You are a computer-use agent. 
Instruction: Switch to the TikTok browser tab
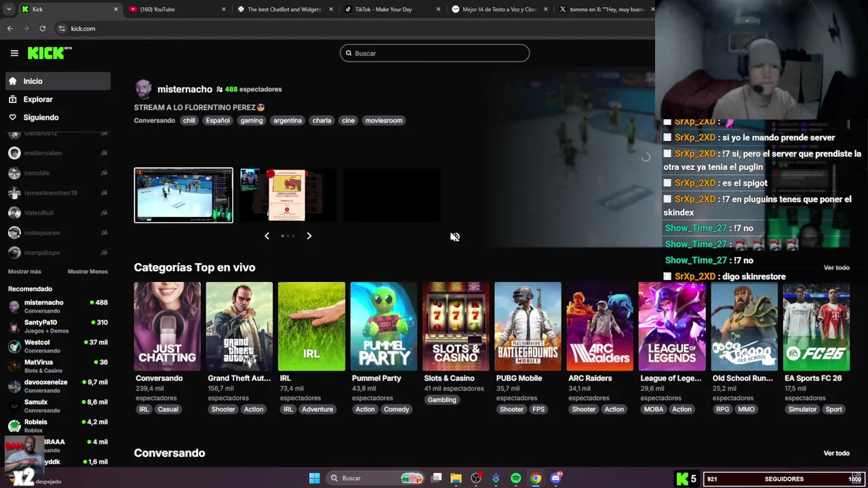tap(392, 9)
